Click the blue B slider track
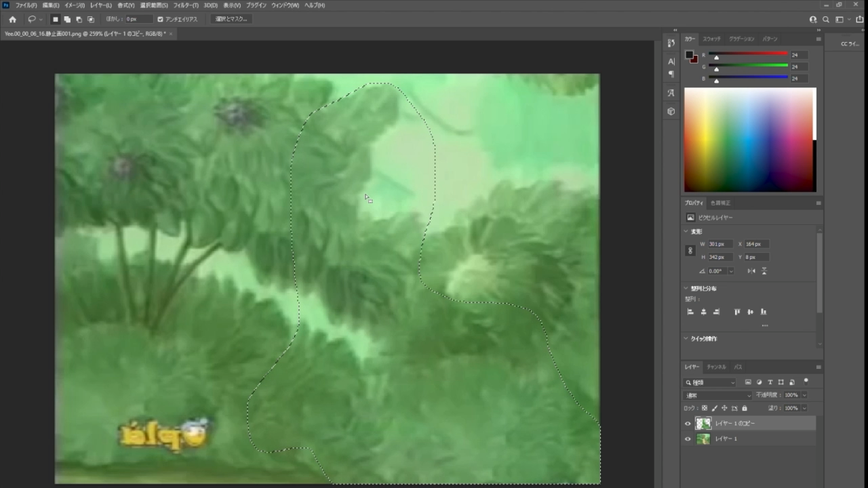Screen dimensions: 868x488 (749, 77)
